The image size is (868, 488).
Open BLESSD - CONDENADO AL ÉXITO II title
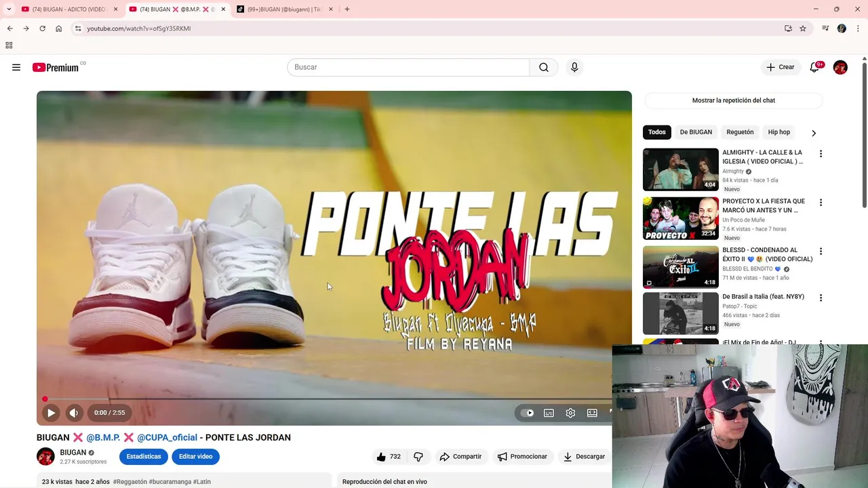point(767,255)
